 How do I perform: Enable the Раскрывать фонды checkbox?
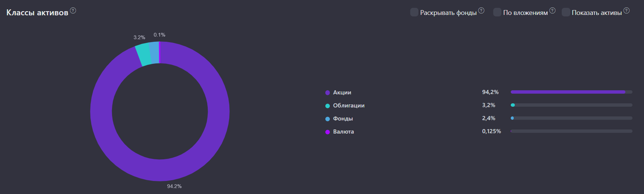pos(414,12)
